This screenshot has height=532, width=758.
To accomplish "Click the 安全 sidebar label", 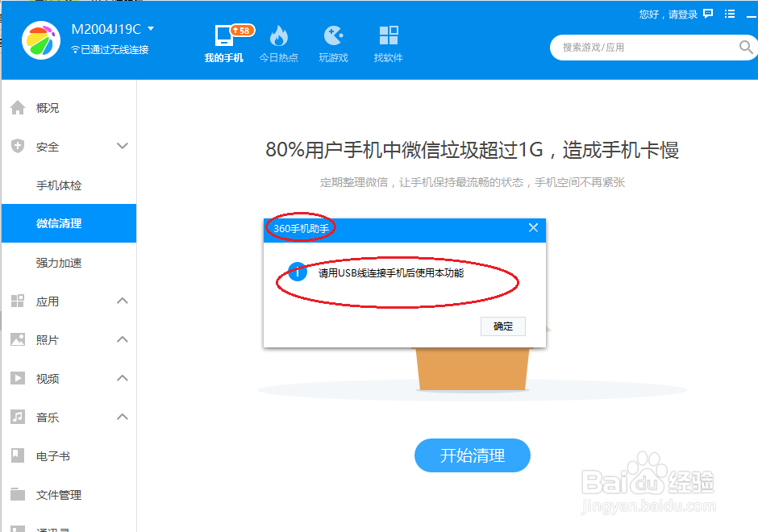I will pyautogui.click(x=48, y=147).
